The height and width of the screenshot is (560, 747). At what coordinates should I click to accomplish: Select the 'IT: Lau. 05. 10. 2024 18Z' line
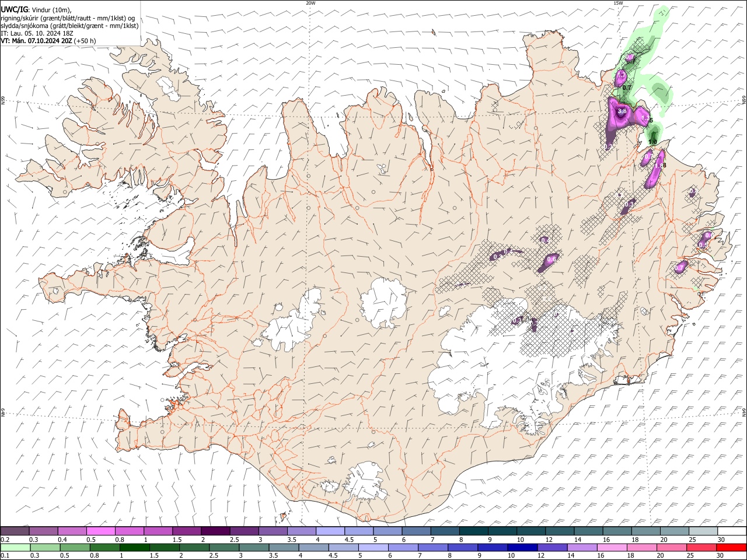(x=37, y=33)
